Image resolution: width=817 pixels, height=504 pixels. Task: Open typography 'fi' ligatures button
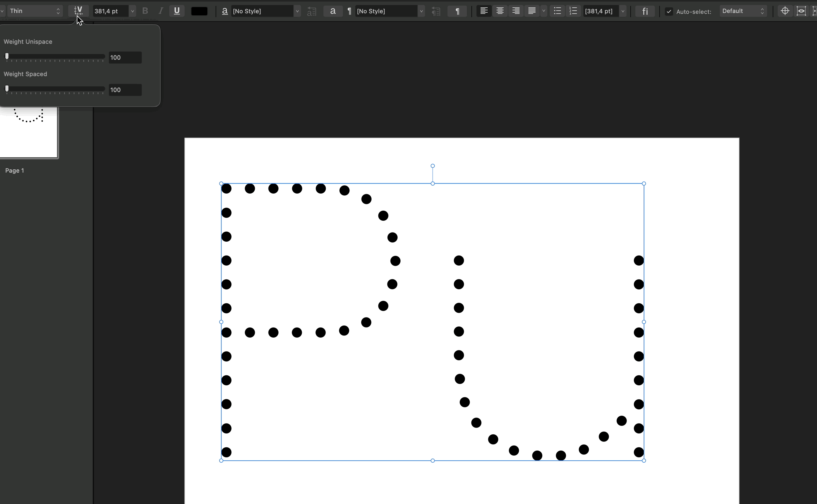645,11
